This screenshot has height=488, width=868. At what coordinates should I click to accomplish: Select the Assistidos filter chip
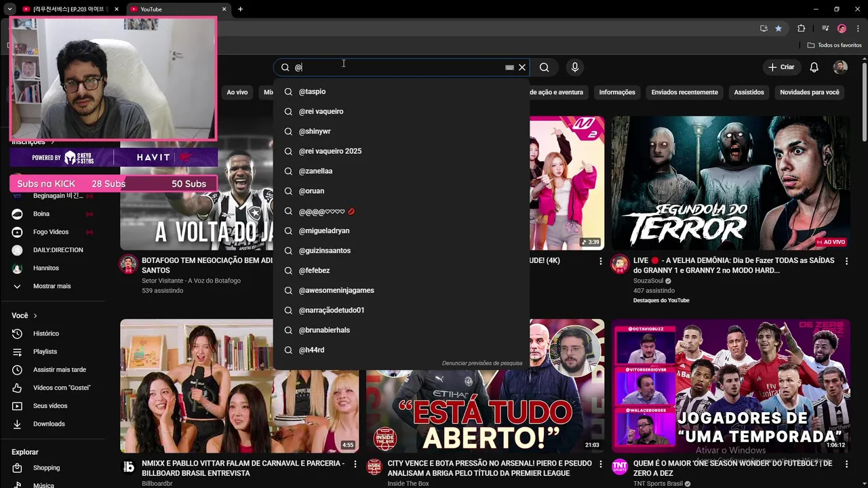click(749, 92)
